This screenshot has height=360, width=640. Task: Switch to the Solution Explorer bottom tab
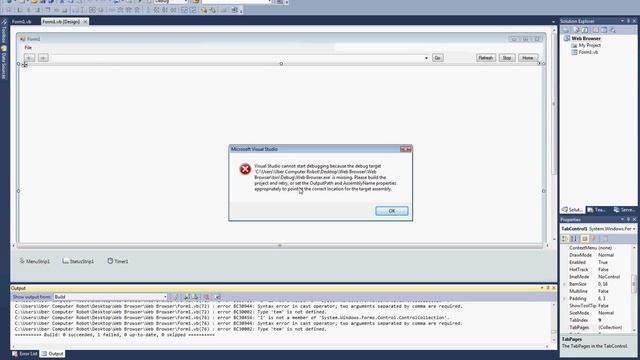(572, 210)
